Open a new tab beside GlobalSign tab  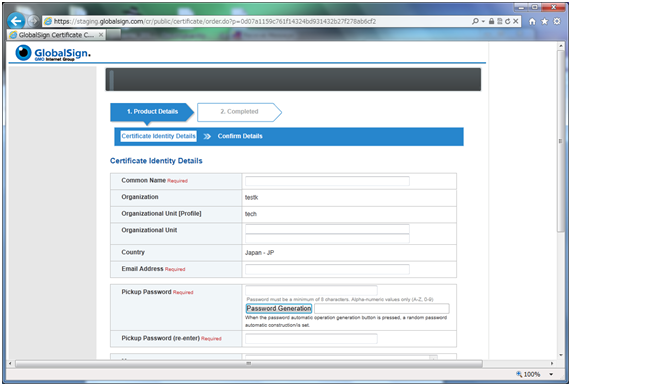pos(114,35)
